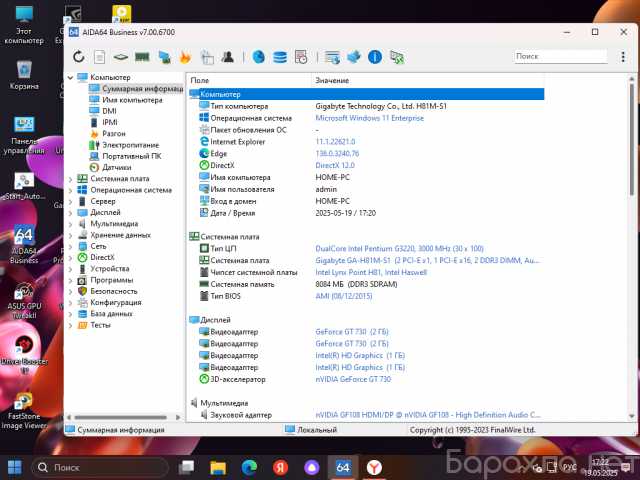The image size is (640, 480).
Task: Expand the Дисплей tree node
Action: point(70,213)
